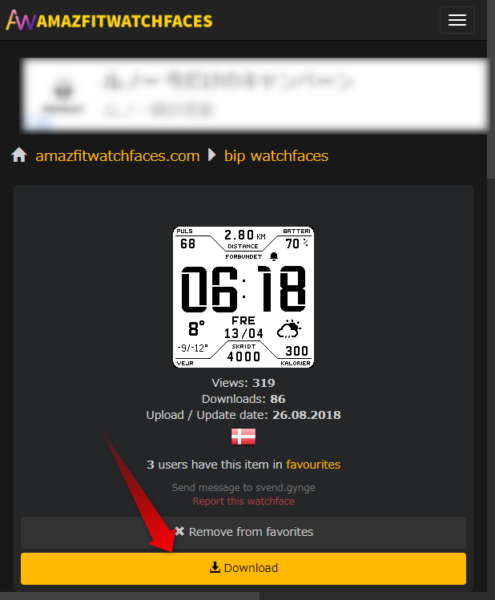Remove watchface from favorites
Screen dimensions: 495x600
243,532
